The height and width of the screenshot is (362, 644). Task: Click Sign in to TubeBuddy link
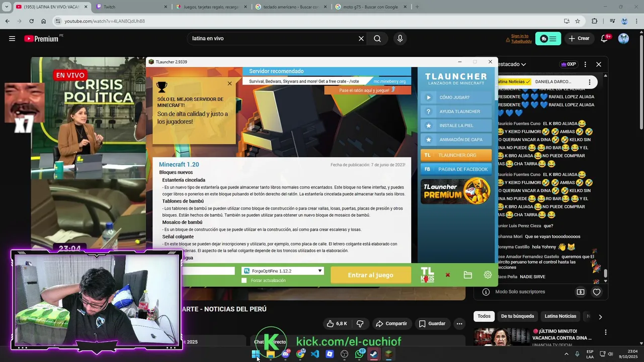point(520,39)
